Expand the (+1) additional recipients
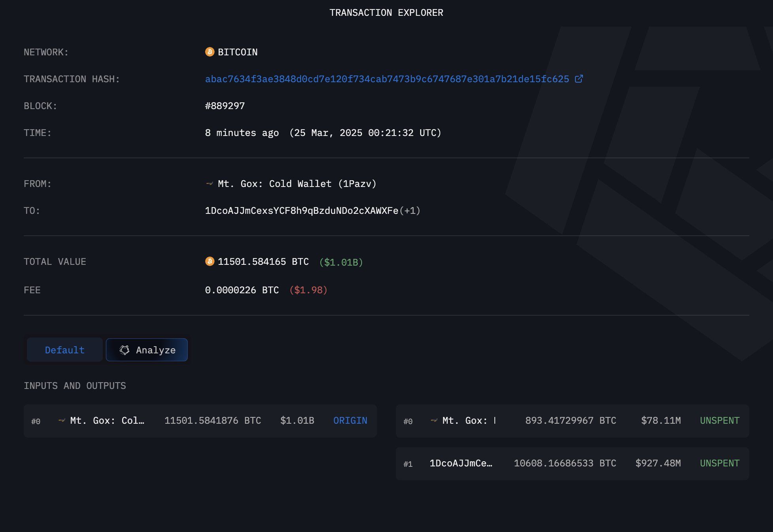 coord(410,211)
